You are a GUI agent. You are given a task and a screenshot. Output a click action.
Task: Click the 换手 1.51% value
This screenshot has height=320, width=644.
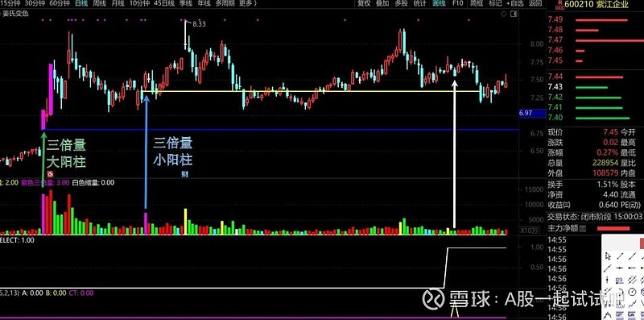[608, 185]
